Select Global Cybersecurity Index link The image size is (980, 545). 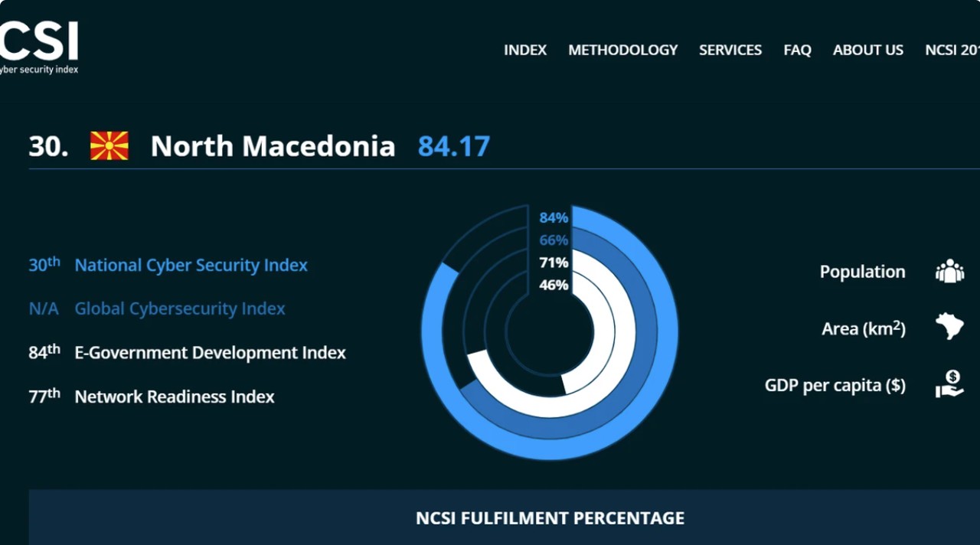coord(180,309)
